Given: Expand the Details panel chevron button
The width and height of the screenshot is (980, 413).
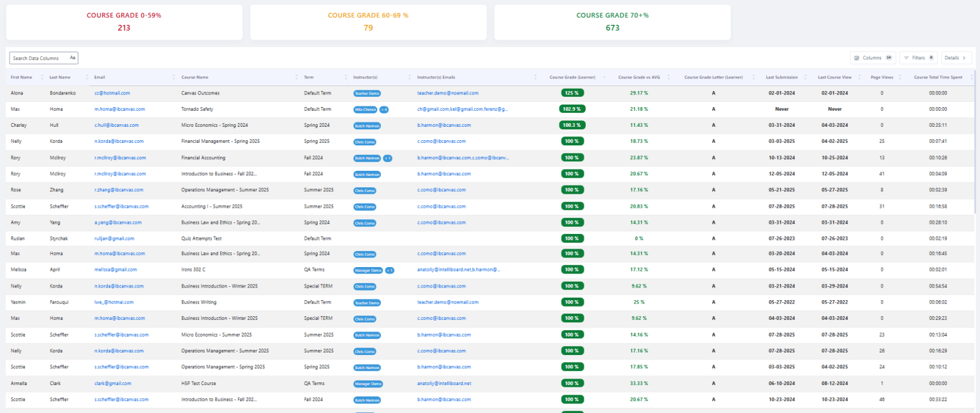Looking at the screenshot, I should [x=957, y=58].
